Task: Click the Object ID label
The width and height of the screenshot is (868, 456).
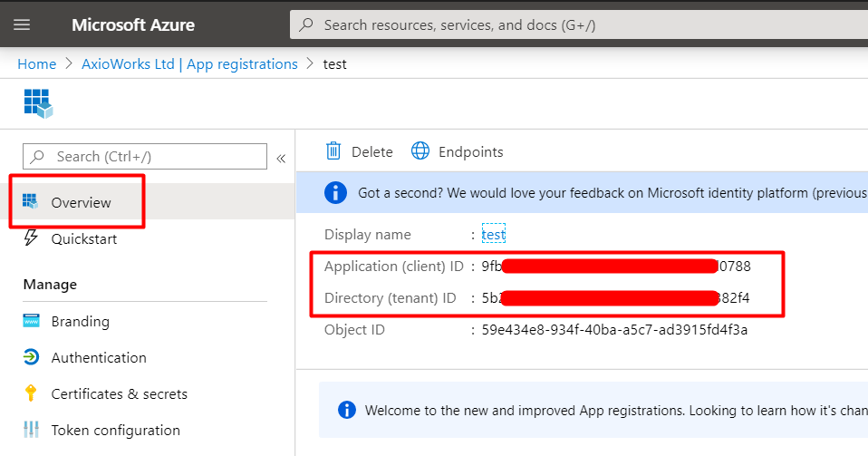Action: [354, 330]
